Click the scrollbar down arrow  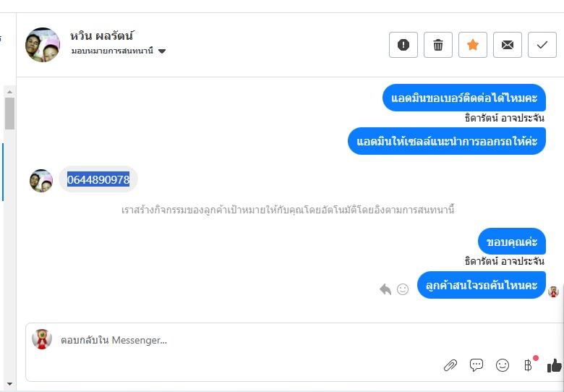[x=9, y=383]
